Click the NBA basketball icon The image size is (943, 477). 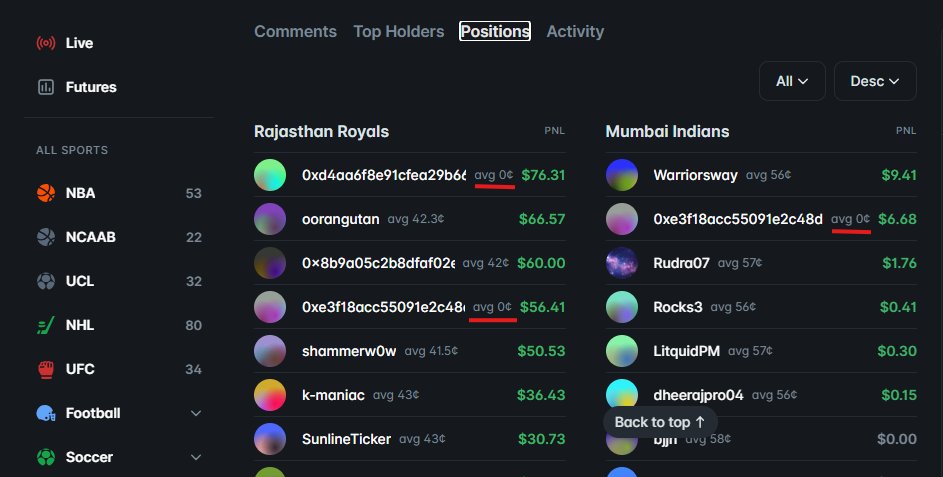click(46, 193)
